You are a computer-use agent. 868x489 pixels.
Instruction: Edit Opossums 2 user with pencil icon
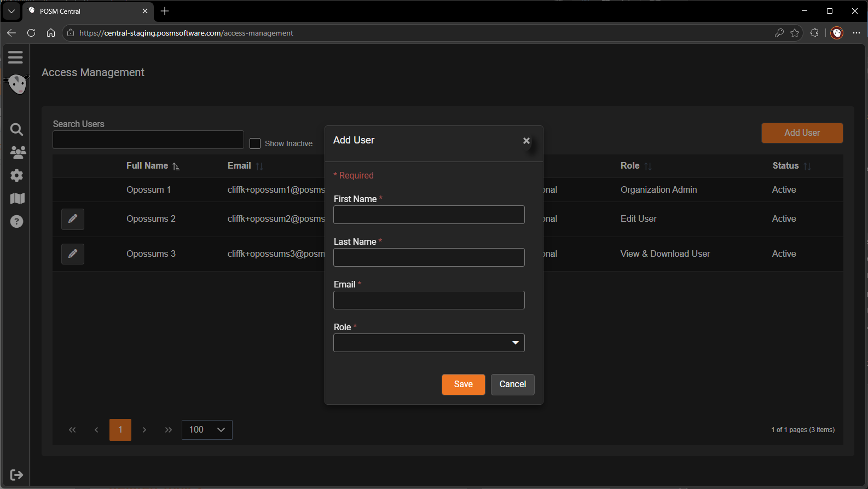coord(73,219)
